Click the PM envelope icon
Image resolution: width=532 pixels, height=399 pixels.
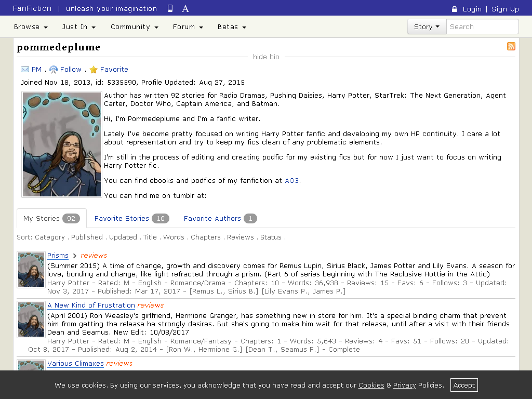pos(25,70)
